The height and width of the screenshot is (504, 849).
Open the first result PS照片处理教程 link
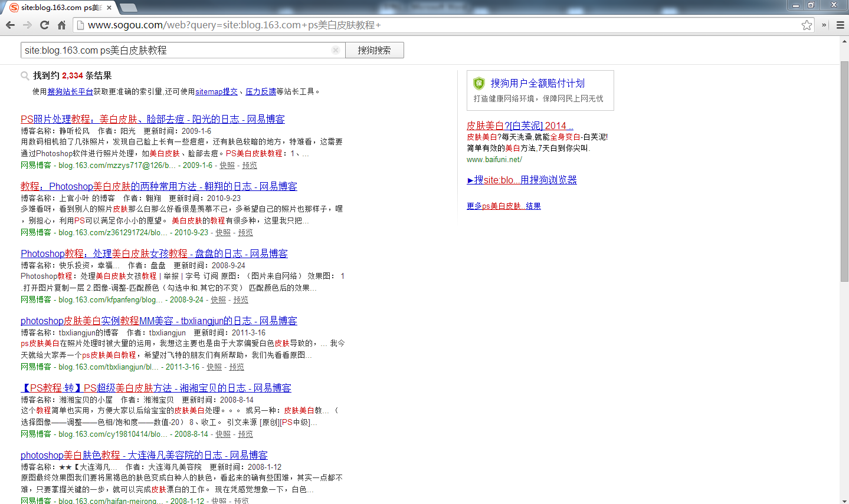click(x=152, y=119)
